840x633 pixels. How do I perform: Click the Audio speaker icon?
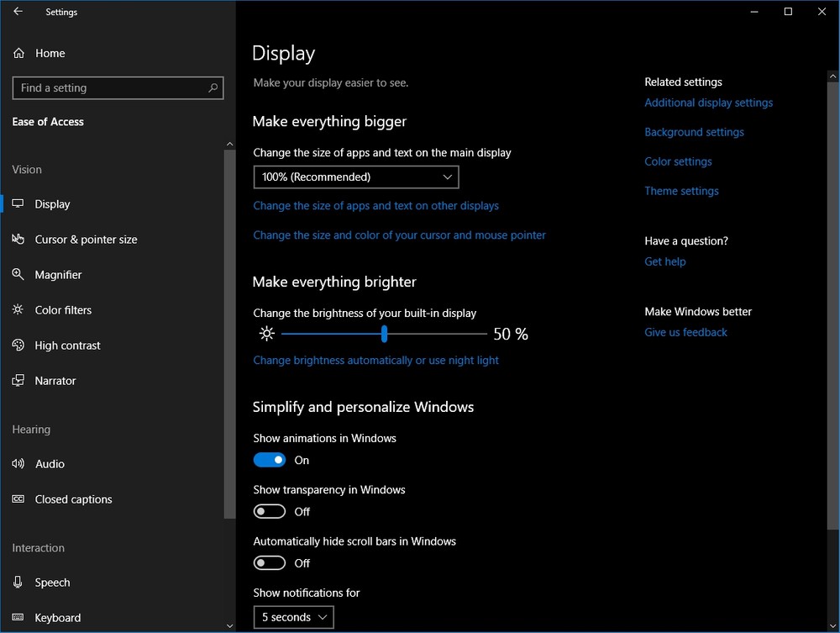point(18,464)
